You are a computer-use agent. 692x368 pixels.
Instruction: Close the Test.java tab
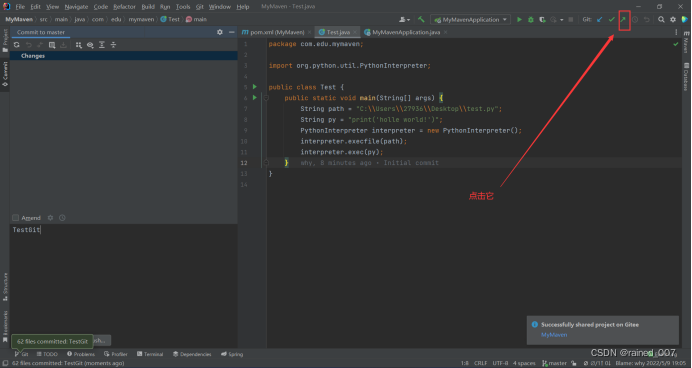tap(355, 32)
